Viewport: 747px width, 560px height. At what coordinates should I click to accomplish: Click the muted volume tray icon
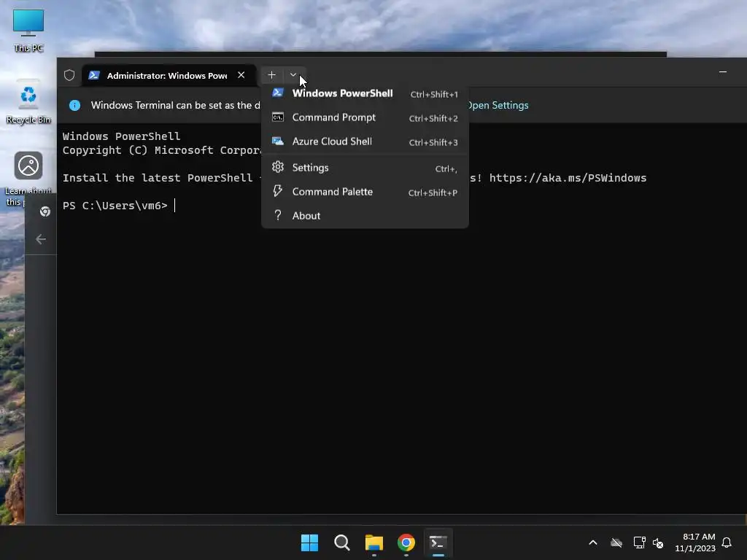(x=658, y=542)
